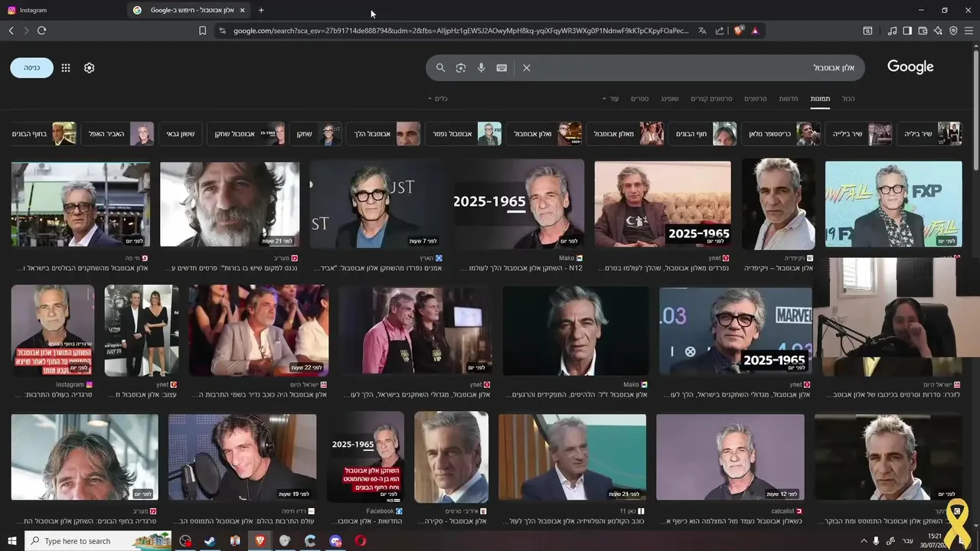Switch to the Instagram browser tab

(x=61, y=10)
